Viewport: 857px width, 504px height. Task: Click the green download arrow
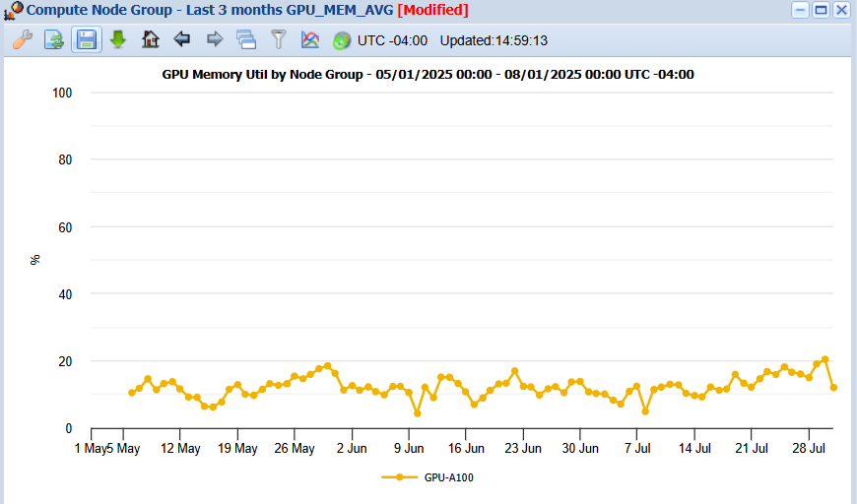[118, 39]
